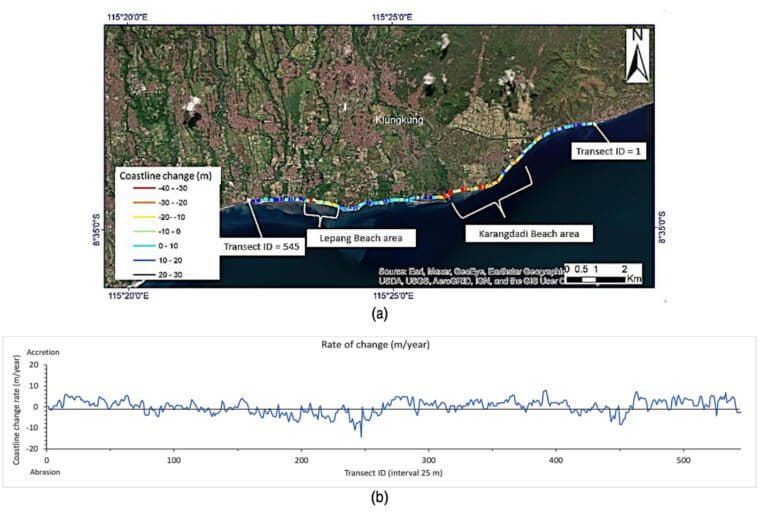Select the 'Transect ID = 1' label

608,151
